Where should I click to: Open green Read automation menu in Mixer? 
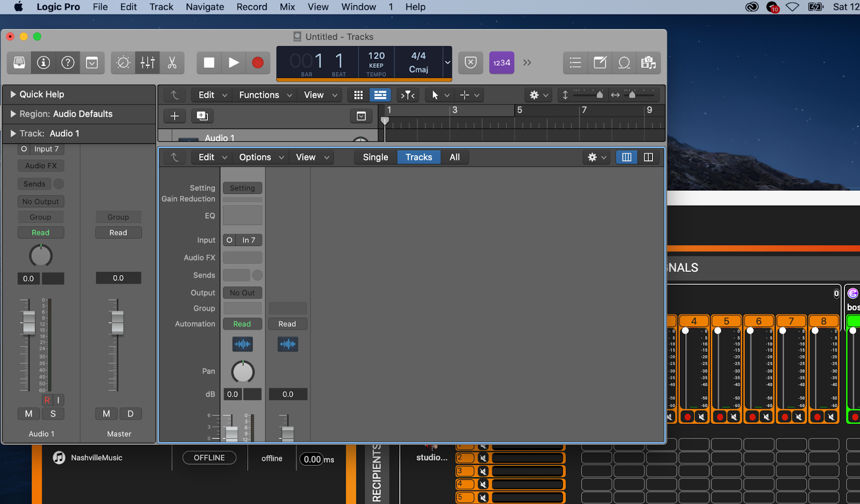[242, 324]
